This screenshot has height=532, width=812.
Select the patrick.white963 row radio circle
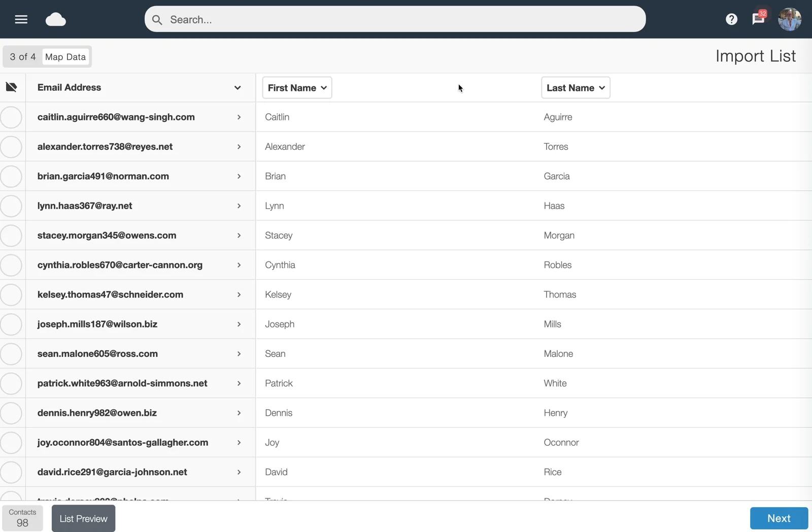point(11,384)
